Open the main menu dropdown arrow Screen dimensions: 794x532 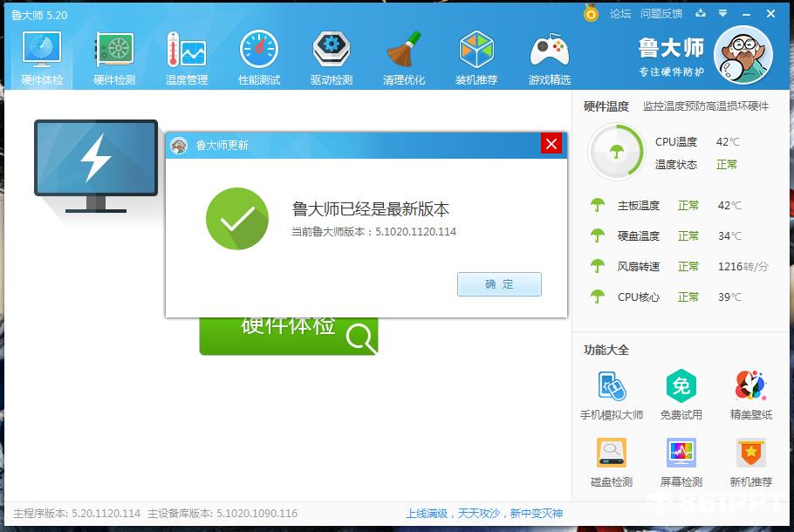point(723,14)
